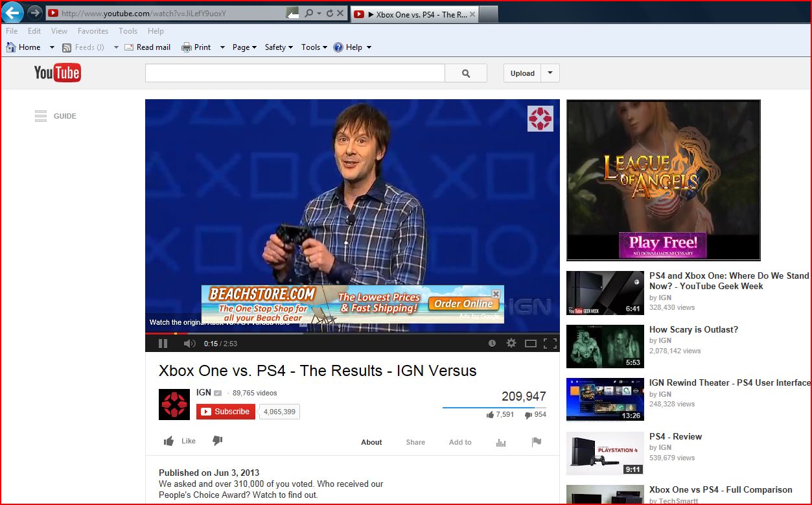The image size is (812, 505).
Task: Open the Tools toolbar dropdown
Action: [314, 47]
